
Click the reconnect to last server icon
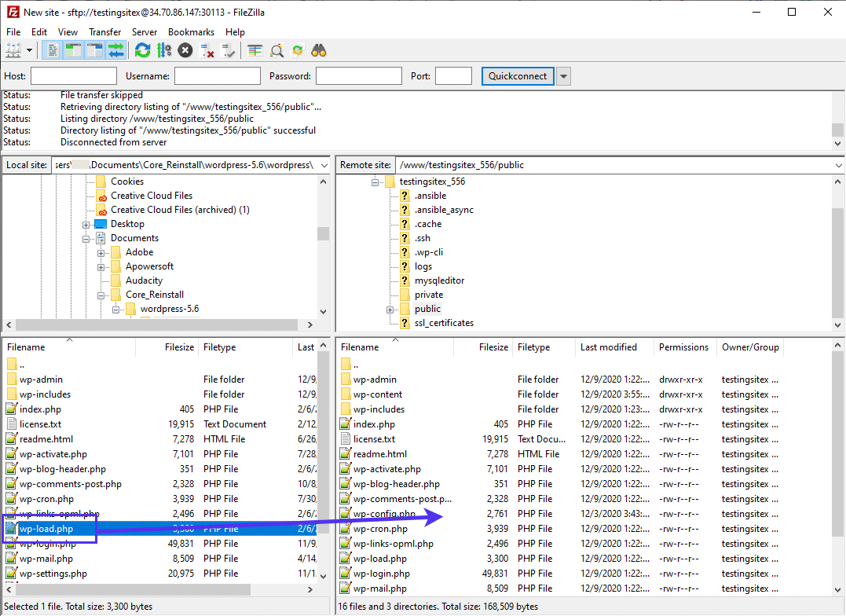229,50
